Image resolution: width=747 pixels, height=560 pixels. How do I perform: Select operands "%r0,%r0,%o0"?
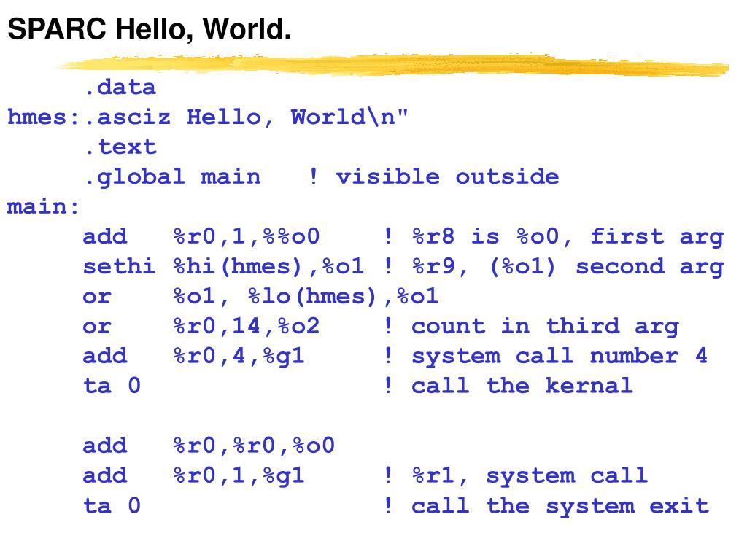(x=254, y=446)
